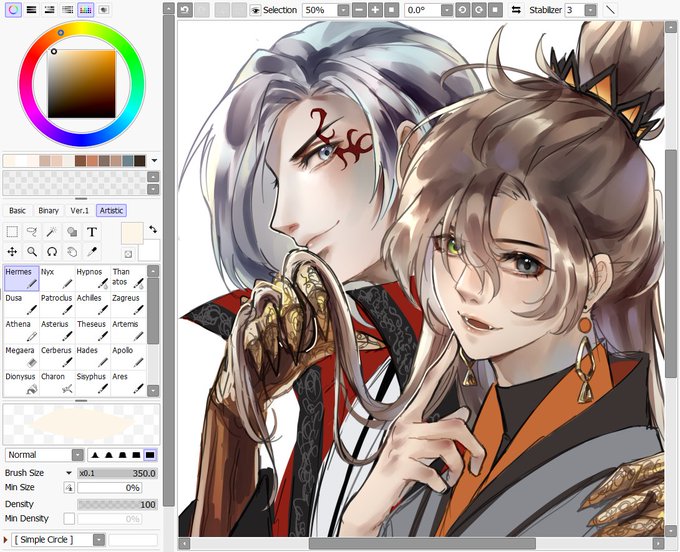Toggle the straight line drawing mode icon
Viewport: 680px width, 552px height.
610,10
